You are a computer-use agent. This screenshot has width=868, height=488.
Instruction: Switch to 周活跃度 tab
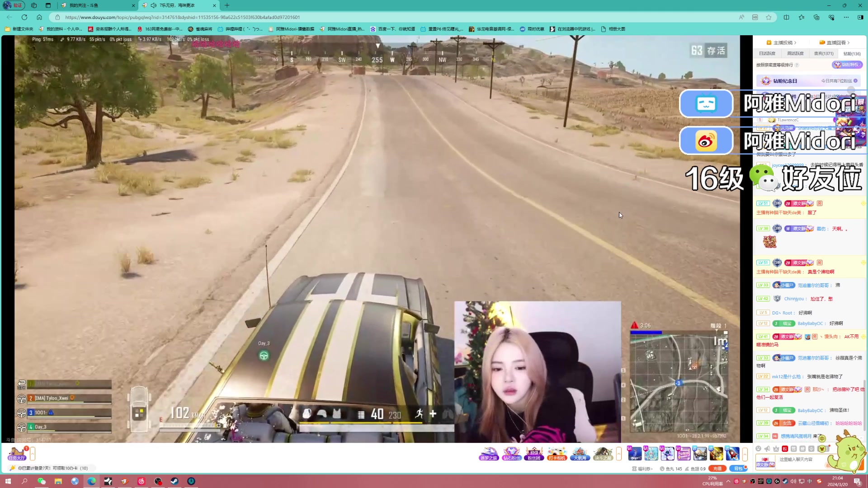(x=795, y=53)
